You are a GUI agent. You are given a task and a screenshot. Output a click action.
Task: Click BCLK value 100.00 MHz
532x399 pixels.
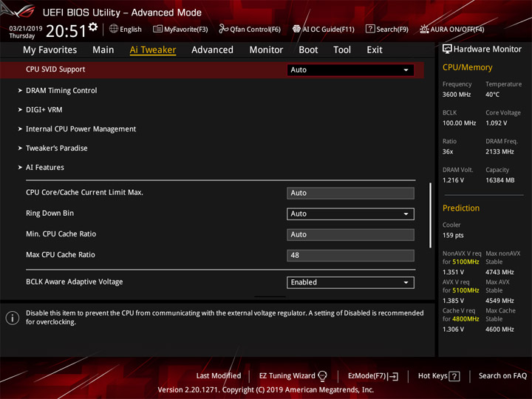pos(459,123)
